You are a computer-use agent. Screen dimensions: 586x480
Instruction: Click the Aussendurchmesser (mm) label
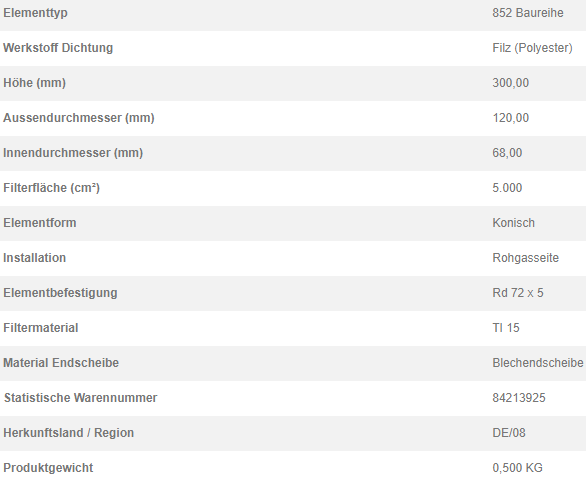pos(79,118)
